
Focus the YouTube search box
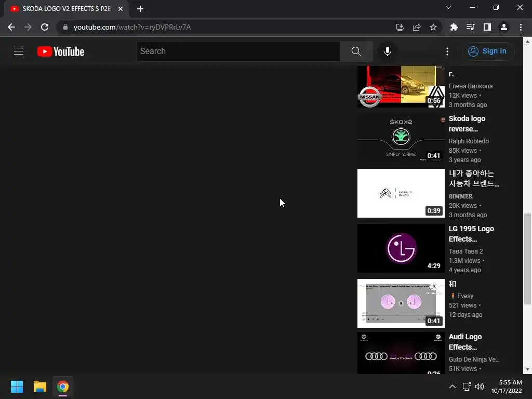pyautogui.click(x=238, y=51)
